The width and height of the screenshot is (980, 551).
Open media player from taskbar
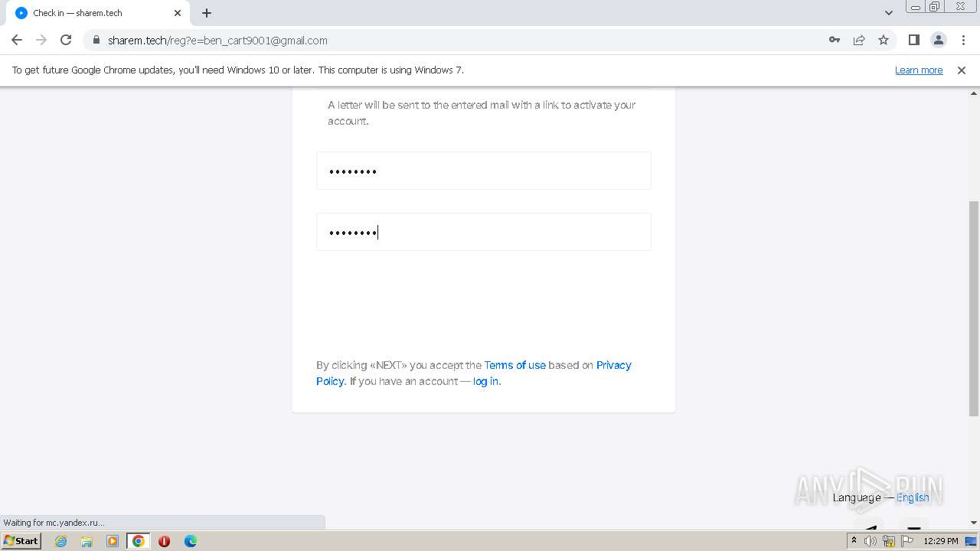point(113,541)
